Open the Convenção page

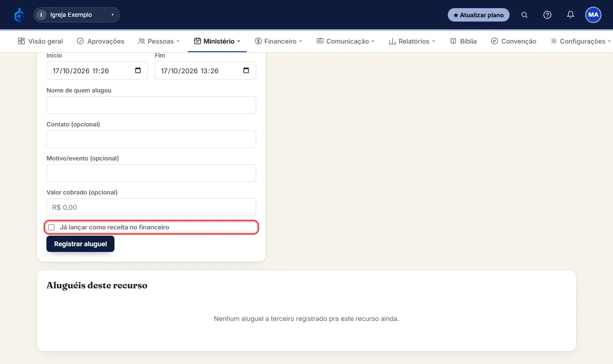(x=513, y=41)
